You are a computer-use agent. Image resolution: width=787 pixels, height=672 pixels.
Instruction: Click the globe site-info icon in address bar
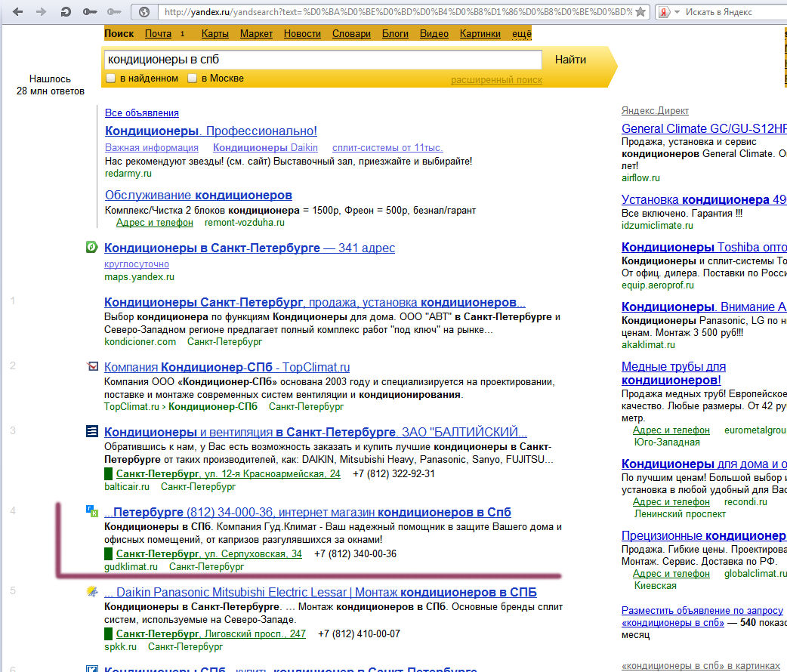point(144,12)
